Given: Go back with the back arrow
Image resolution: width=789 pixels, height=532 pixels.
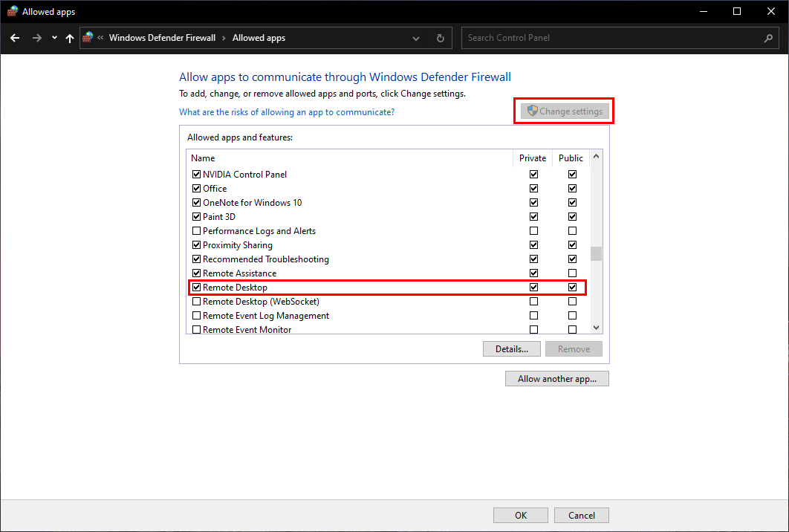Looking at the screenshot, I should [x=15, y=38].
